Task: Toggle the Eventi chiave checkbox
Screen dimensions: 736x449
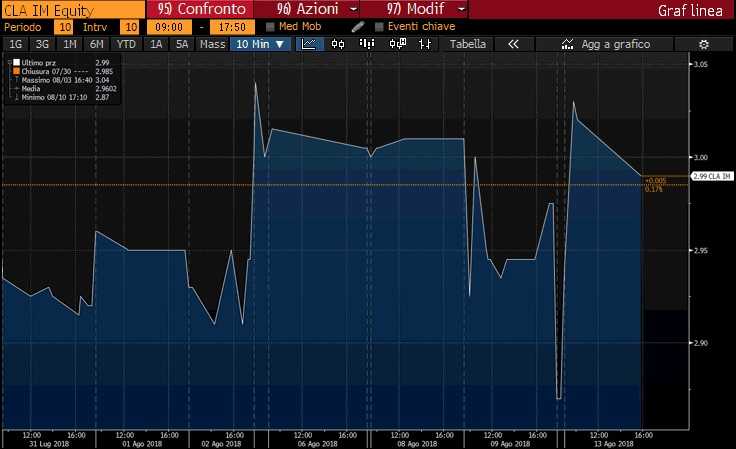Action: tap(379, 27)
